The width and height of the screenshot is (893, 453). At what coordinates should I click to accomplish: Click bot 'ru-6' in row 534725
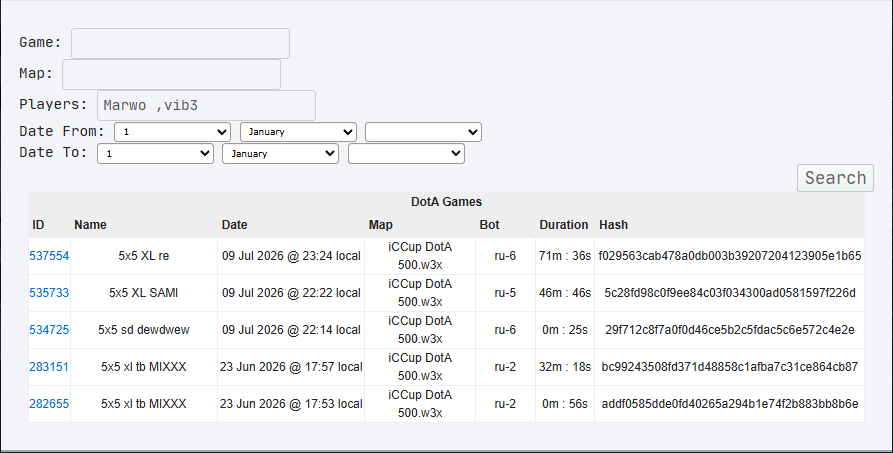pyautogui.click(x=505, y=330)
